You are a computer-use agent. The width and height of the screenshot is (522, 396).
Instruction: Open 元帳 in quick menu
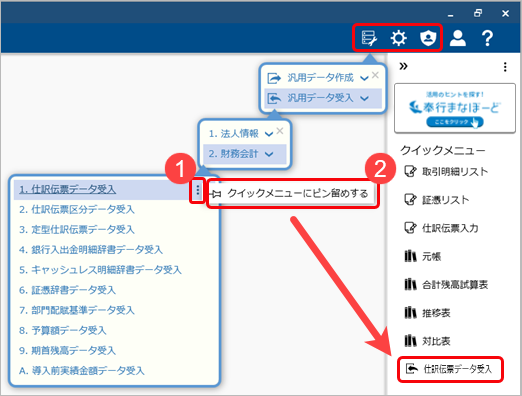click(423, 256)
